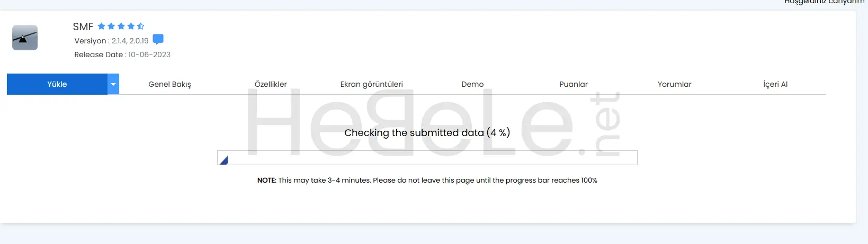View the Puanlar tab

(x=574, y=84)
